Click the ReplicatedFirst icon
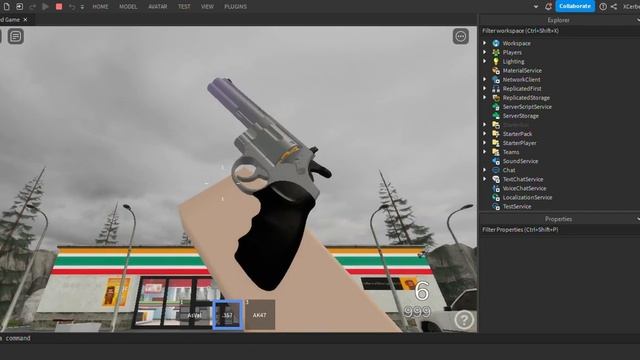Viewport: 640px width, 360px height. (496, 89)
